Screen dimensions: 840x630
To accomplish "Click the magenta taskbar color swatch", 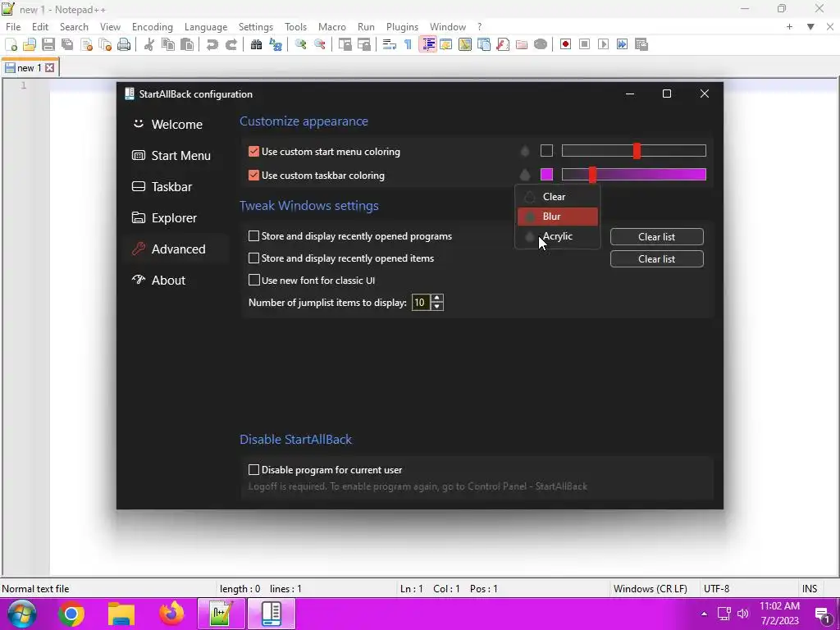I will point(546,174).
